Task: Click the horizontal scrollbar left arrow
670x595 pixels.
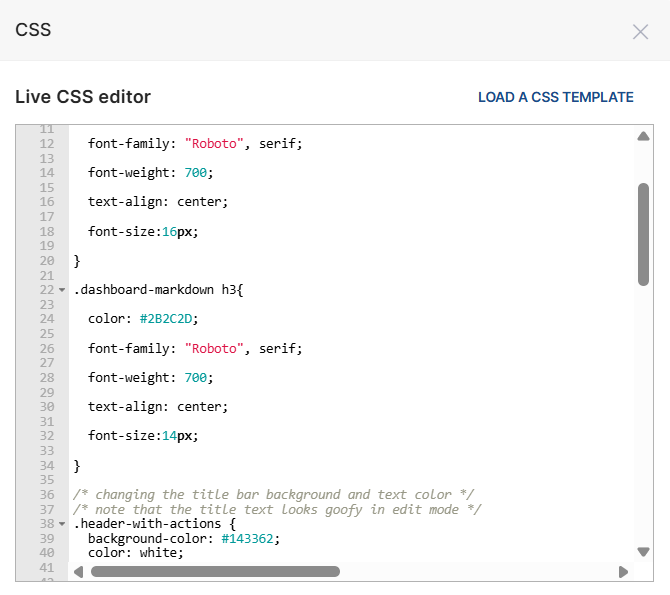Action: (79, 572)
